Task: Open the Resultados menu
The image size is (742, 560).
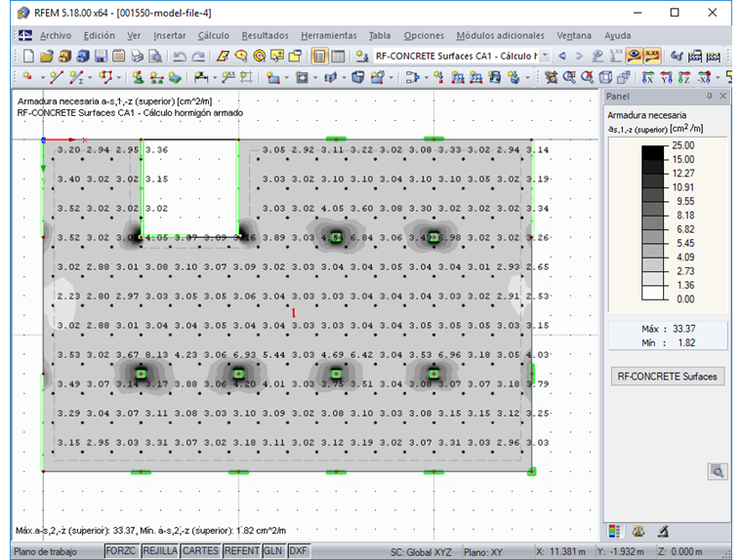Action: click(265, 35)
